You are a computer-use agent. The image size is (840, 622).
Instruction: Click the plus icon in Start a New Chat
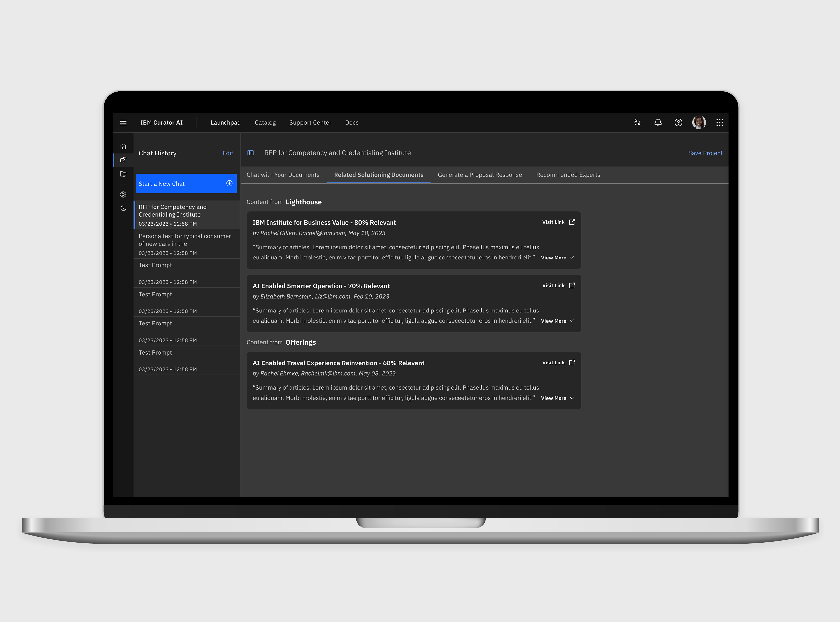[229, 183]
